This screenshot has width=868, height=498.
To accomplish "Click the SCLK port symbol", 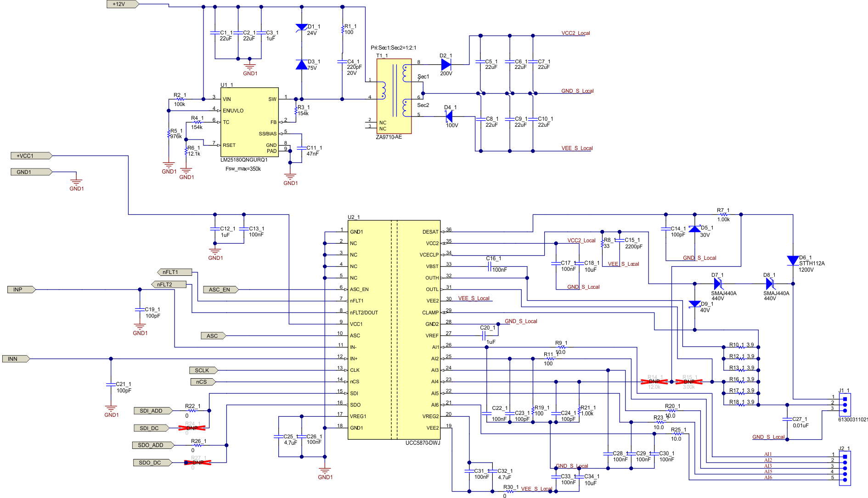I will (x=203, y=370).
